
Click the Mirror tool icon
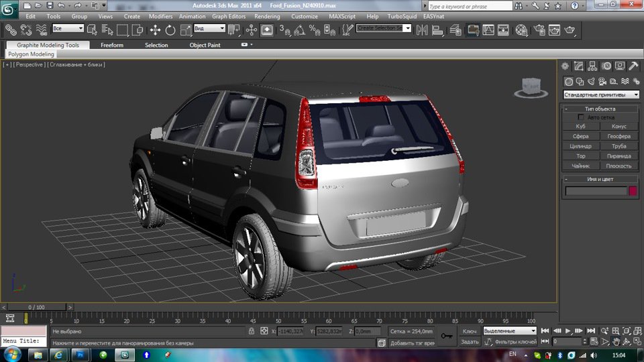(x=422, y=29)
